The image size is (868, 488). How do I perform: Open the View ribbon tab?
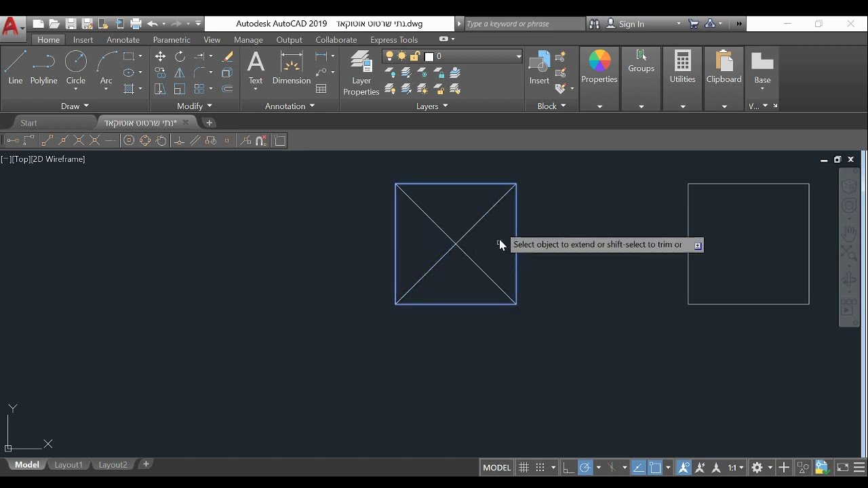[x=212, y=40]
